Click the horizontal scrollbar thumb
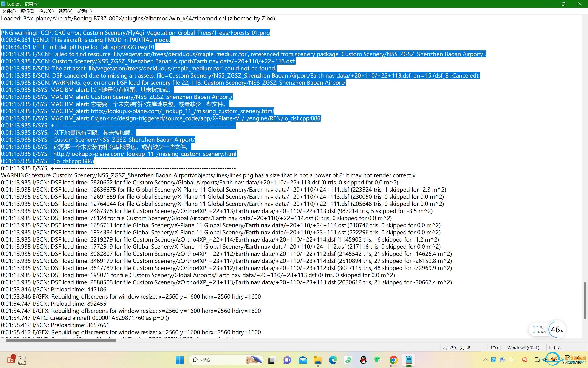This screenshot has width=588, height=368. click(61, 341)
